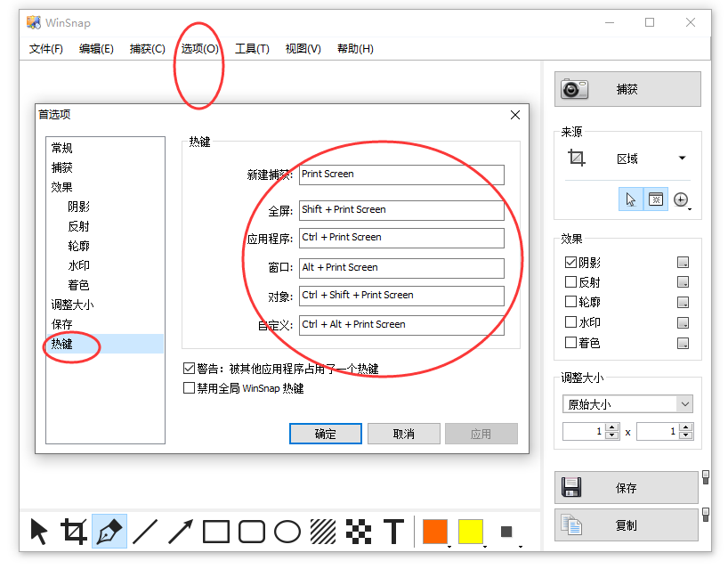The image size is (728, 569).
Task: Select the Arrow line tool
Action: (181, 532)
